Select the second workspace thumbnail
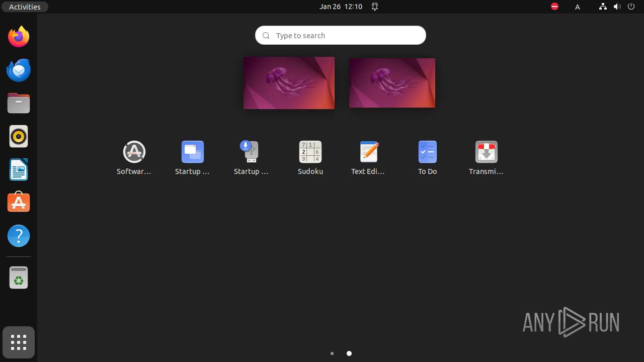 [392, 83]
